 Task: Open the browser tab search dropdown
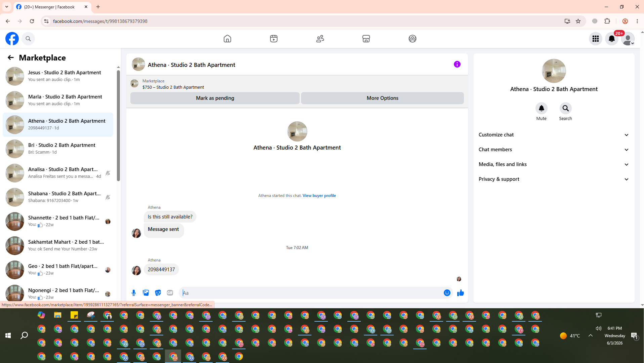pyautogui.click(x=7, y=7)
